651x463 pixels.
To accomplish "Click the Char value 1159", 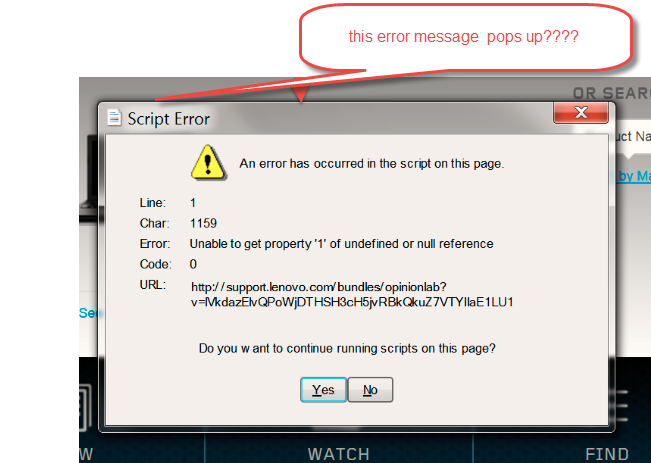I will [x=203, y=223].
